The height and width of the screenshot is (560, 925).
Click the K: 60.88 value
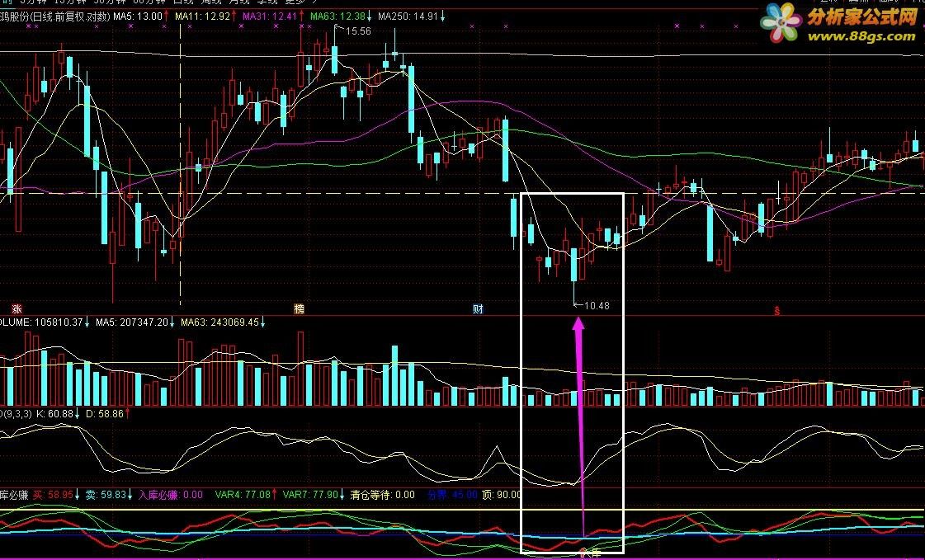(54, 414)
